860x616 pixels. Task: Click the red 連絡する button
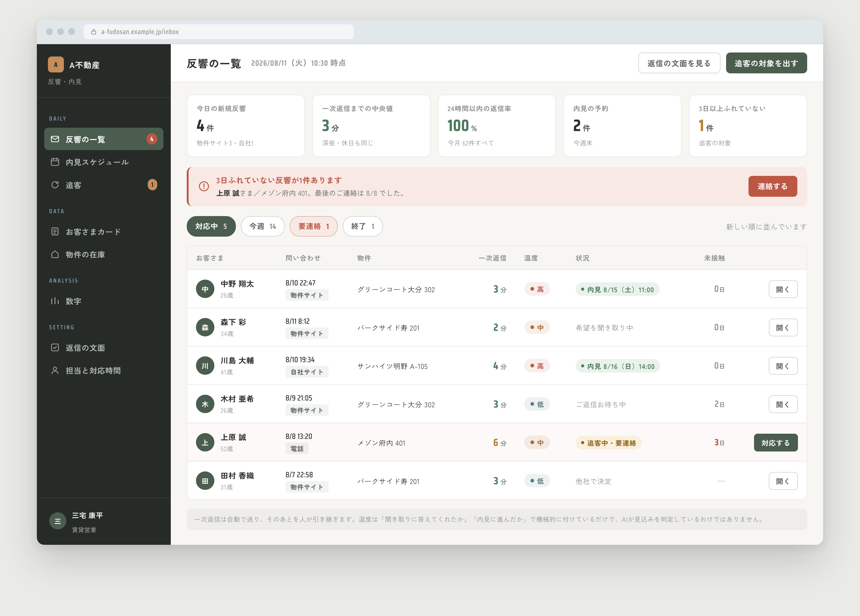click(773, 186)
